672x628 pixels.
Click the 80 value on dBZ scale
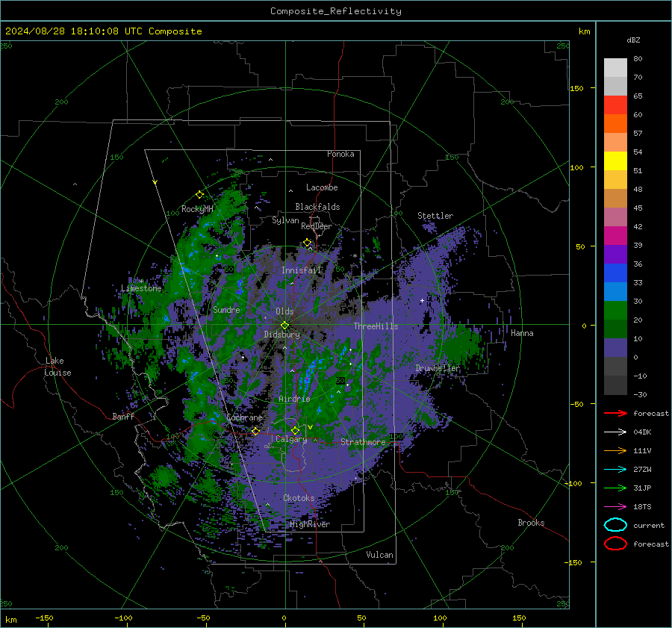pos(638,59)
